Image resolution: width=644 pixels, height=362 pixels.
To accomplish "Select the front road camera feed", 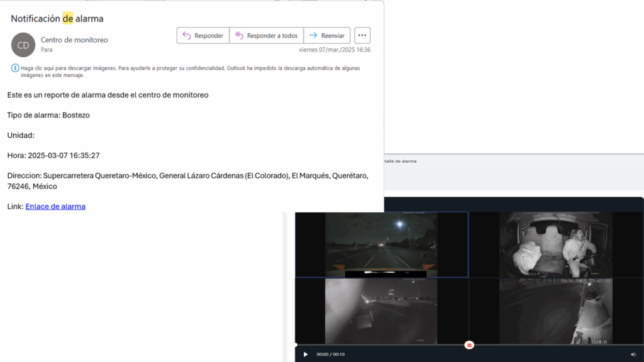I will click(x=382, y=244).
